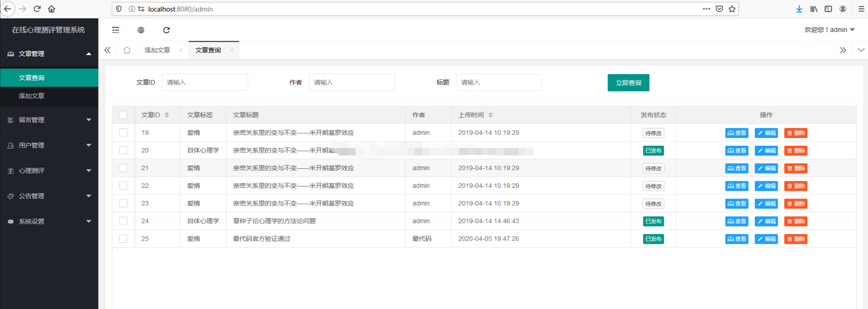Select all rows with header checkbox
The width and height of the screenshot is (868, 309).
(123, 115)
